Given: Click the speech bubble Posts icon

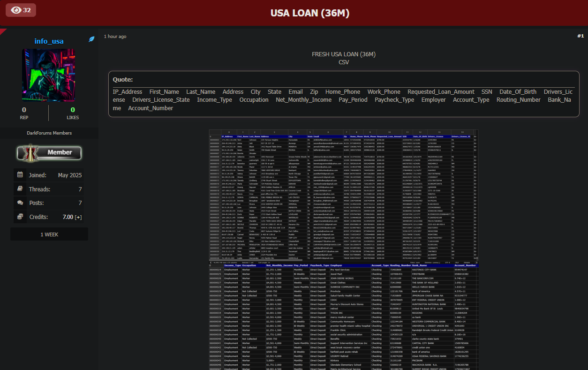Looking at the screenshot, I should [20, 203].
